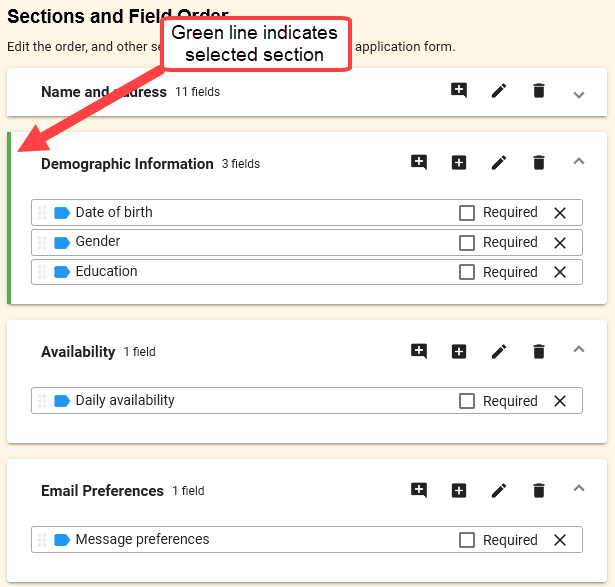Image resolution: width=615 pixels, height=587 pixels.
Task: Grab drag handle of Education field
Action: (x=42, y=272)
